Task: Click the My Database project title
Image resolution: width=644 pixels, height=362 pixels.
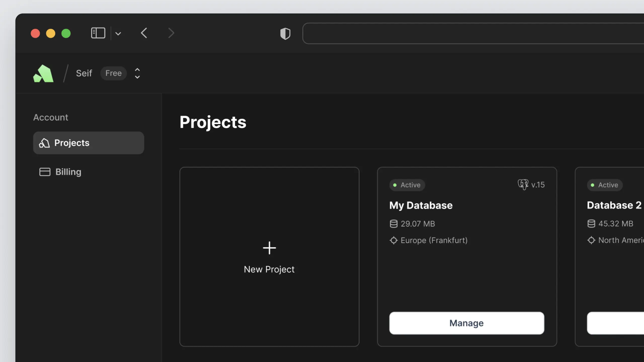Action: [421, 205]
